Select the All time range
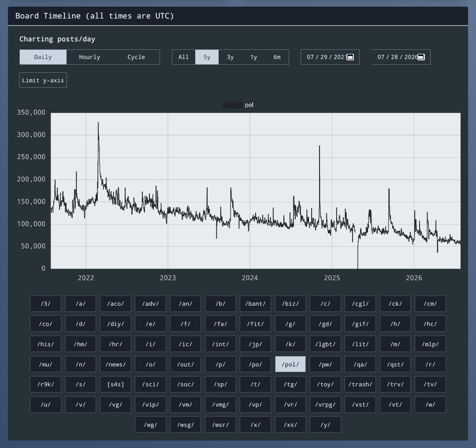476x448 pixels. 183,57
